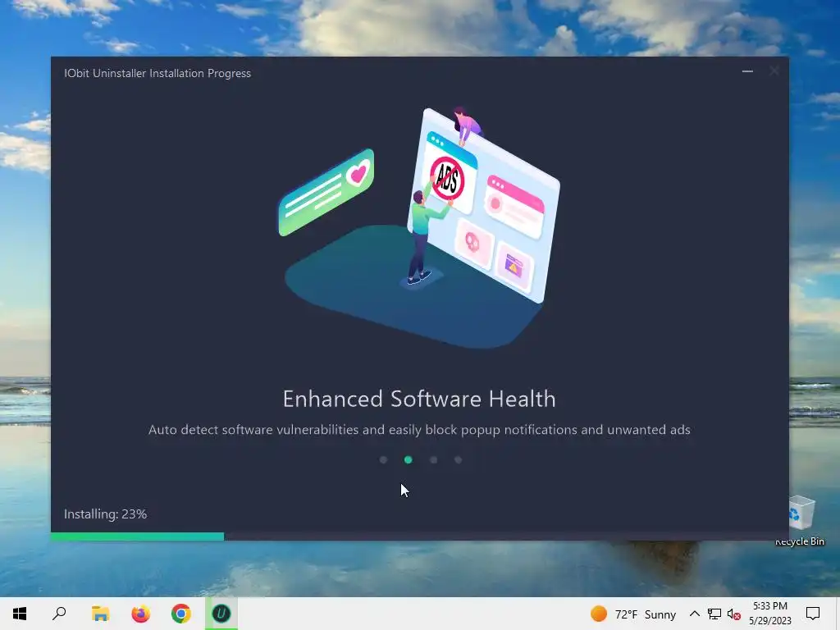Select the first slide indicator dot
Image resolution: width=840 pixels, height=630 pixels.
pos(383,459)
